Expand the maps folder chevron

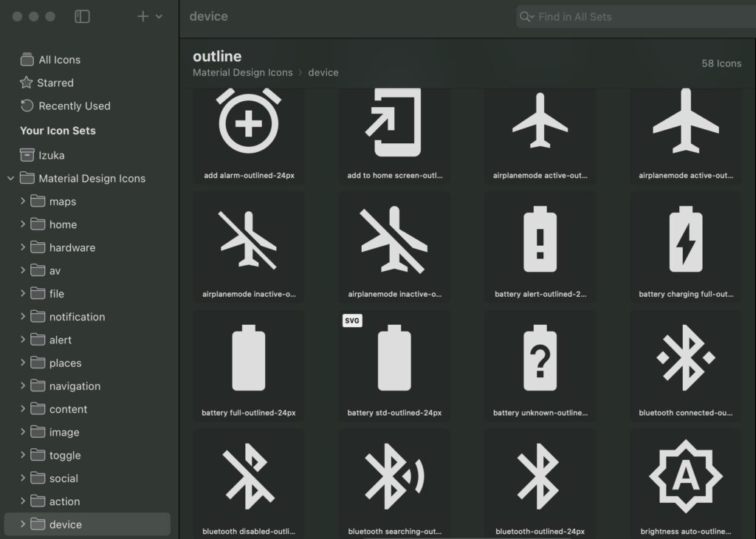click(x=23, y=201)
